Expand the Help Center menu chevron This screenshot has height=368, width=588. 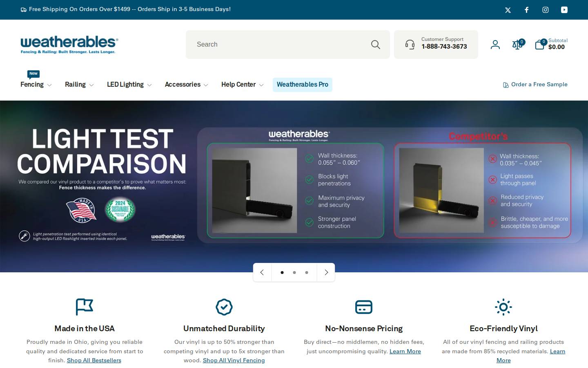(261, 85)
